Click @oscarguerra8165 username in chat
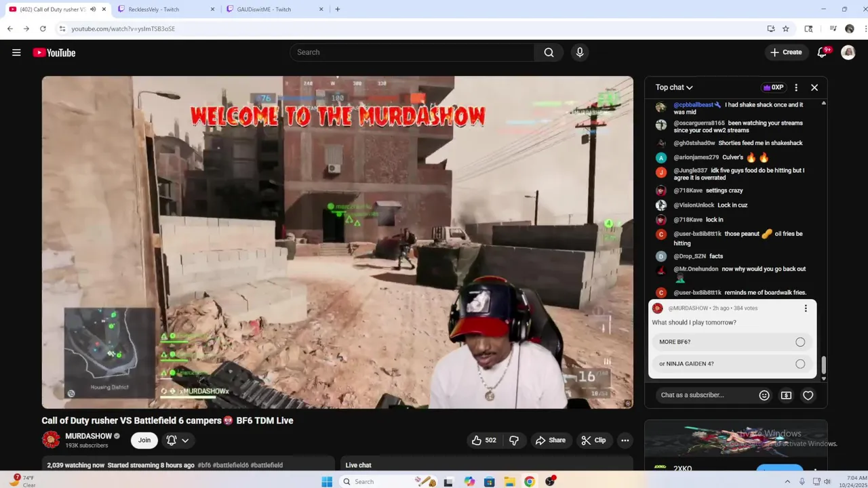868x488 pixels. pyautogui.click(x=699, y=123)
